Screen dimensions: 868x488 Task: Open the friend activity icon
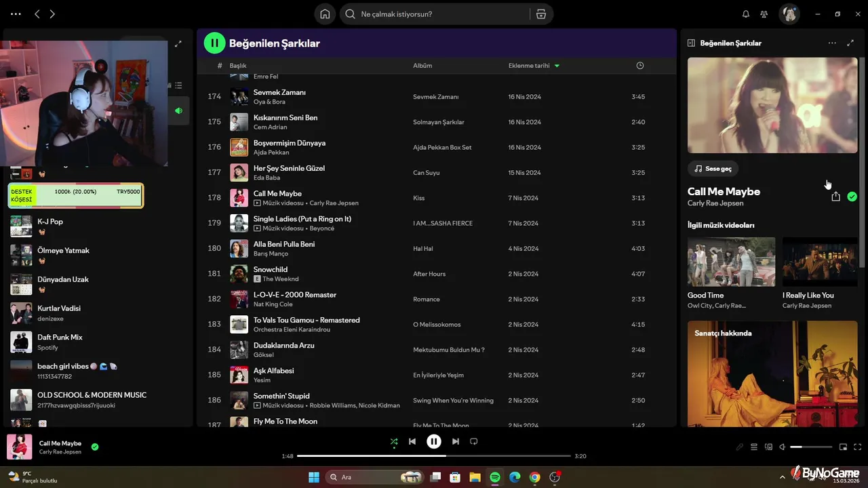point(764,14)
